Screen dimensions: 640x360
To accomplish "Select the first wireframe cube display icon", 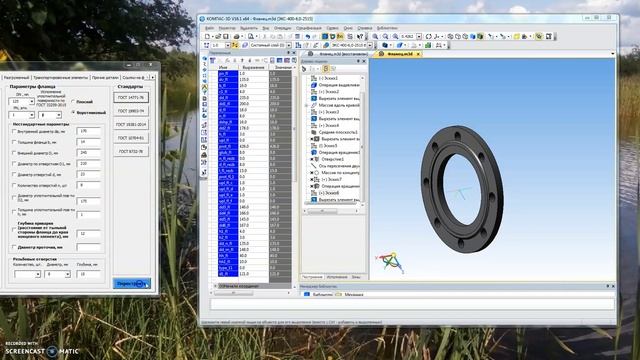I will click(x=450, y=37).
